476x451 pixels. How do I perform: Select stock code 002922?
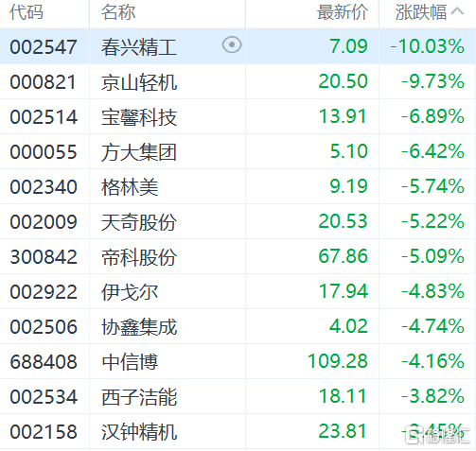point(44,292)
